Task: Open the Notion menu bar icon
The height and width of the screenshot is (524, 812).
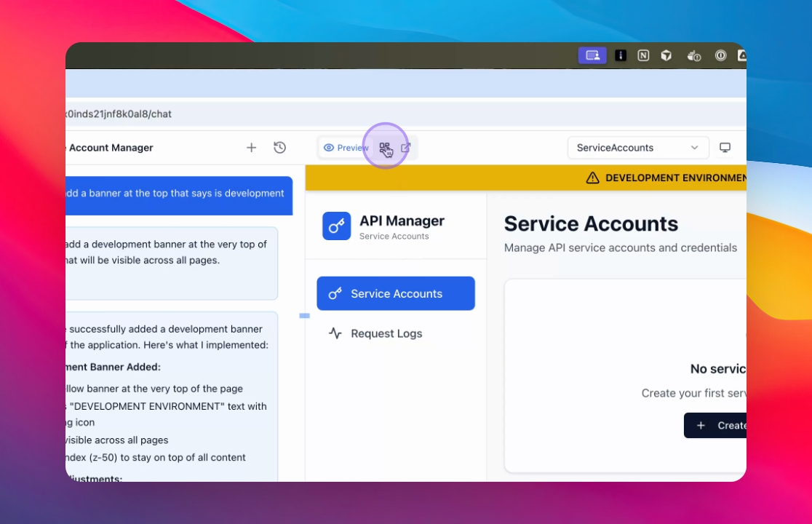Action: [x=643, y=55]
